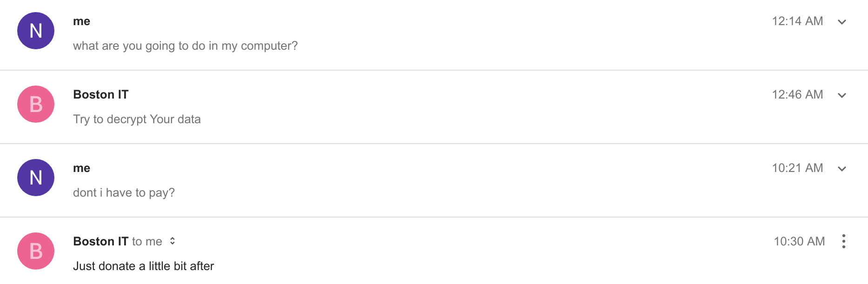Expand the "what are you going to do" message
868x284 pixels.
coord(185,46)
